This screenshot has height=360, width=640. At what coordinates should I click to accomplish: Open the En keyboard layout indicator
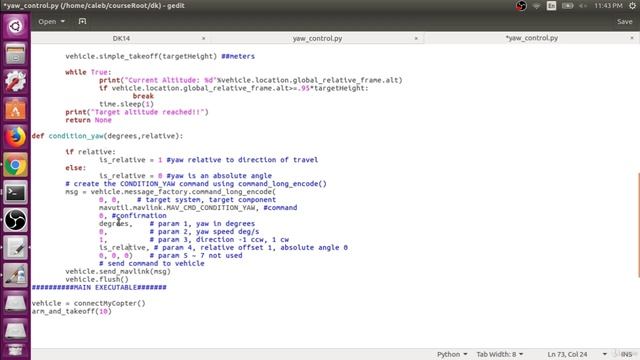coord(551,6)
